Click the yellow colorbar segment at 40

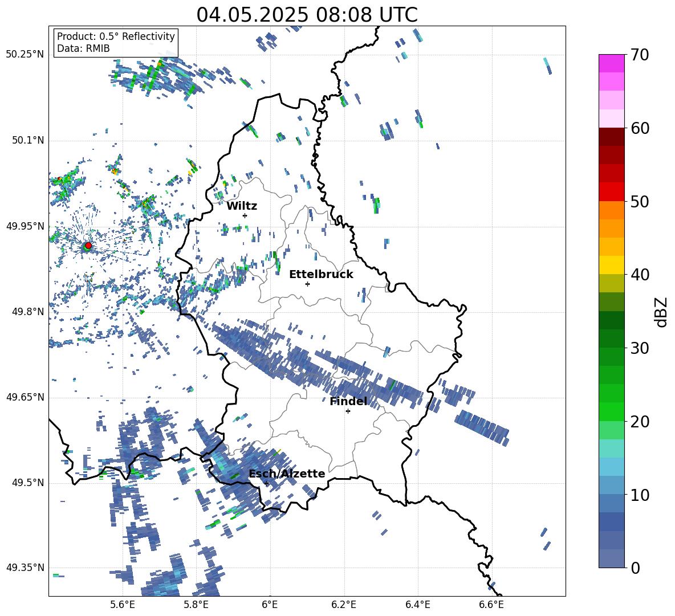point(612,265)
